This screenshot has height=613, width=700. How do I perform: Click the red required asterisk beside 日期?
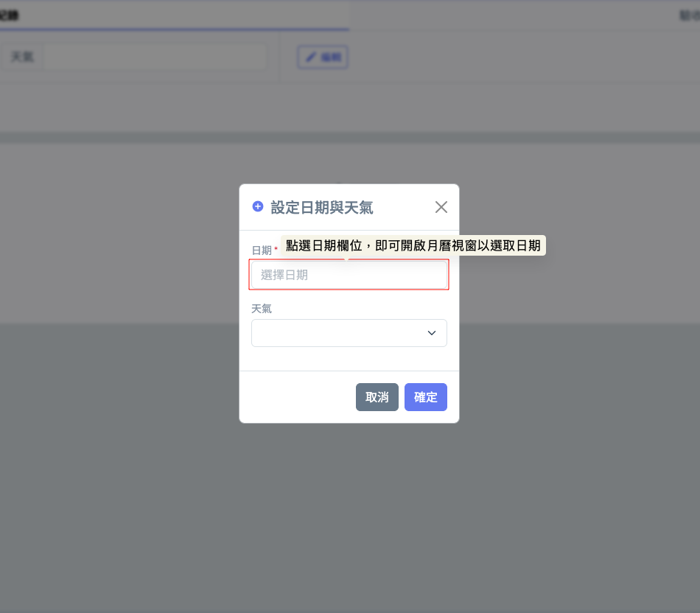point(276,248)
